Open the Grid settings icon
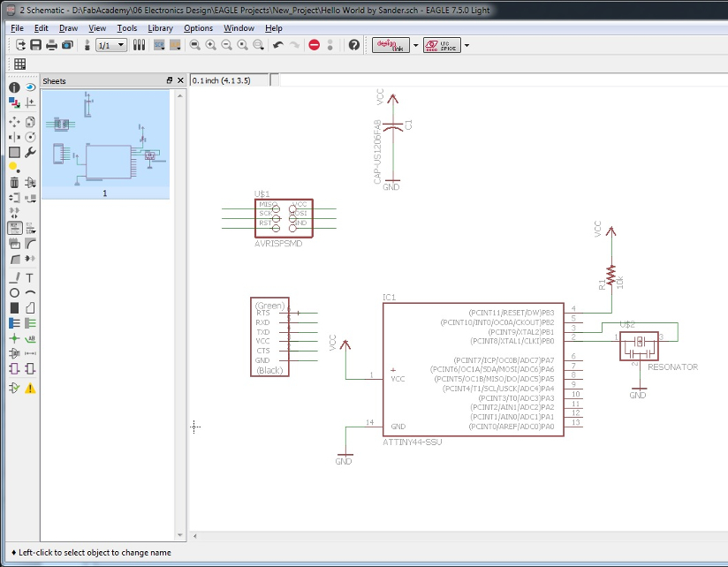Screen dimensions: 728x567 [x=20, y=64]
